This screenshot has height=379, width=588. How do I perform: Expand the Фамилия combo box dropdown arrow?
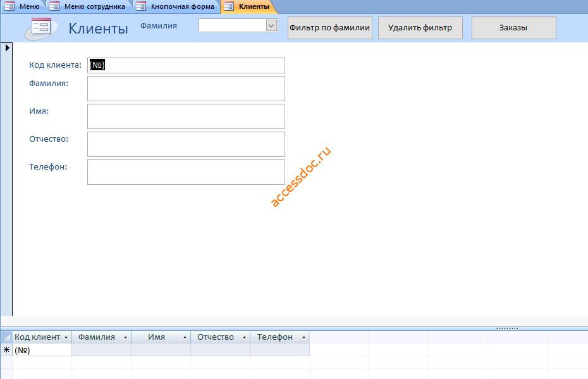pos(271,25)
